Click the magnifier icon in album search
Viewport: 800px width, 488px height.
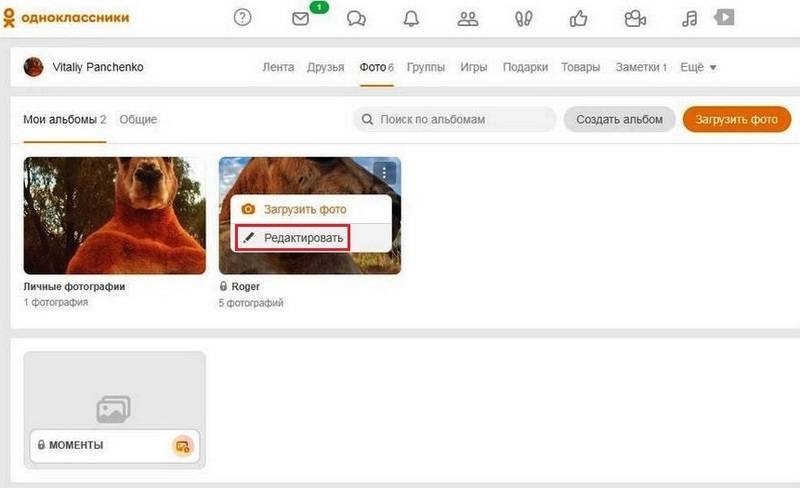[x=367, y=119]
